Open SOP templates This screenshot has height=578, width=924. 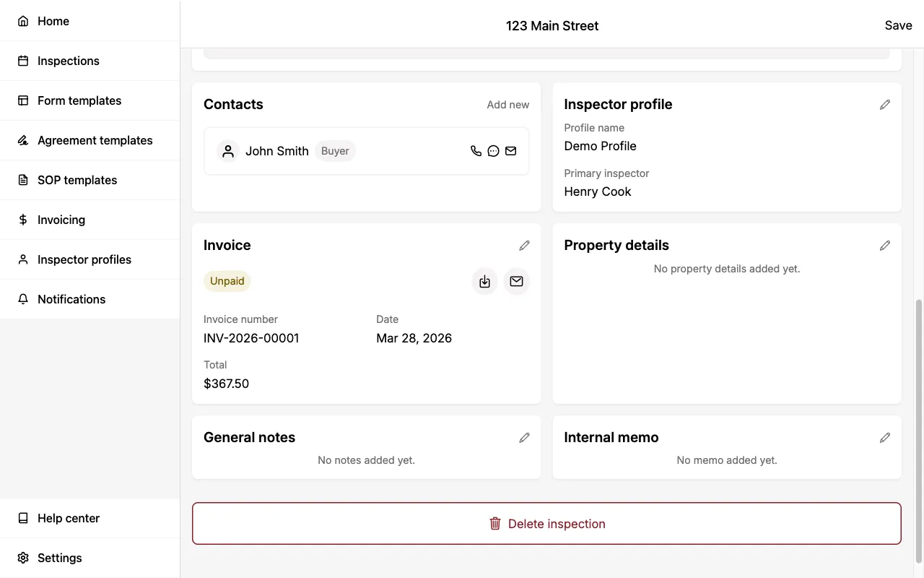(77, 180)
